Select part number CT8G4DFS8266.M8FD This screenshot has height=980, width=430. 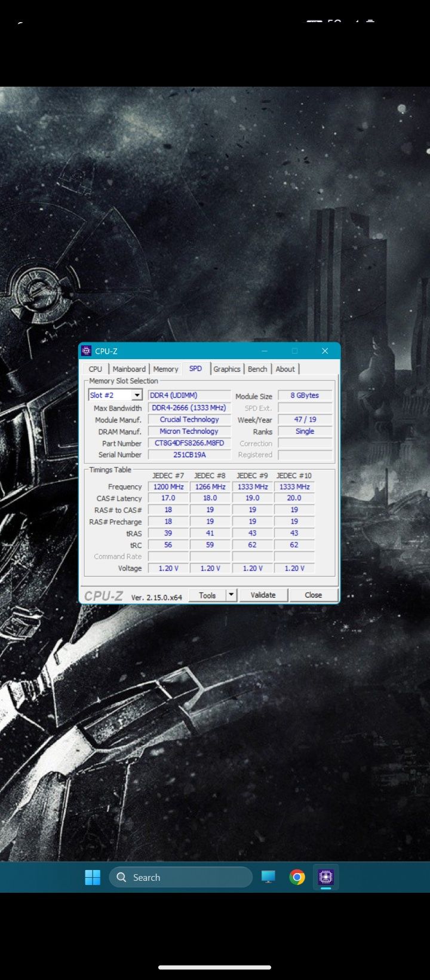tap(189, 443)
